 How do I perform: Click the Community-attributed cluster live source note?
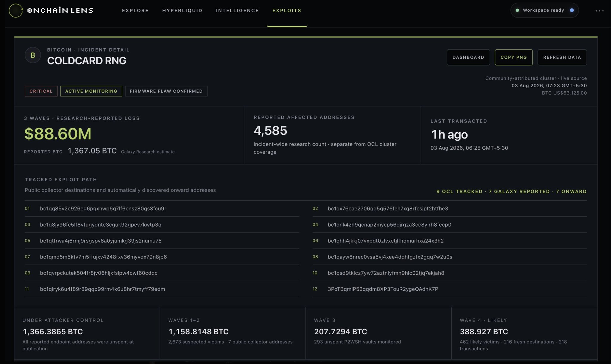tap(536, 78)
